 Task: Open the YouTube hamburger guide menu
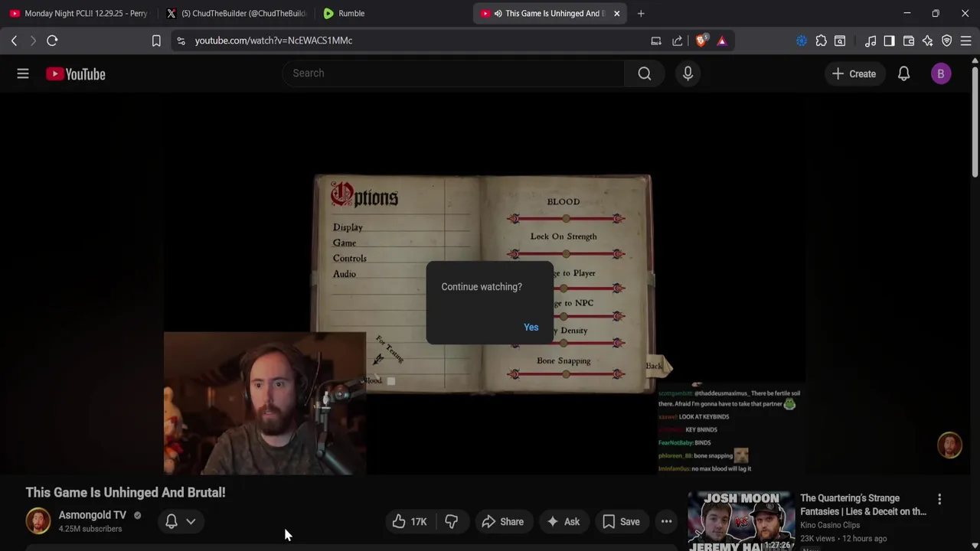tap(23, 73)
